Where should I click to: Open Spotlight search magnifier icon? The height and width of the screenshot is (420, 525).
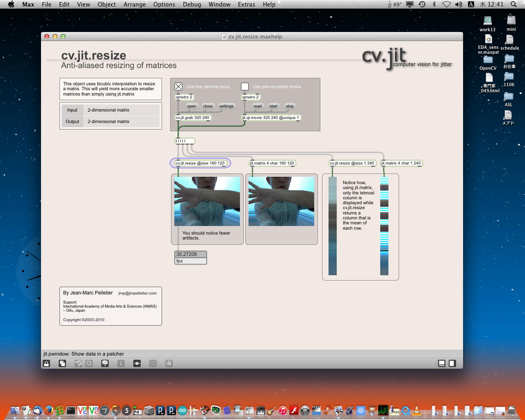(514, 5)
